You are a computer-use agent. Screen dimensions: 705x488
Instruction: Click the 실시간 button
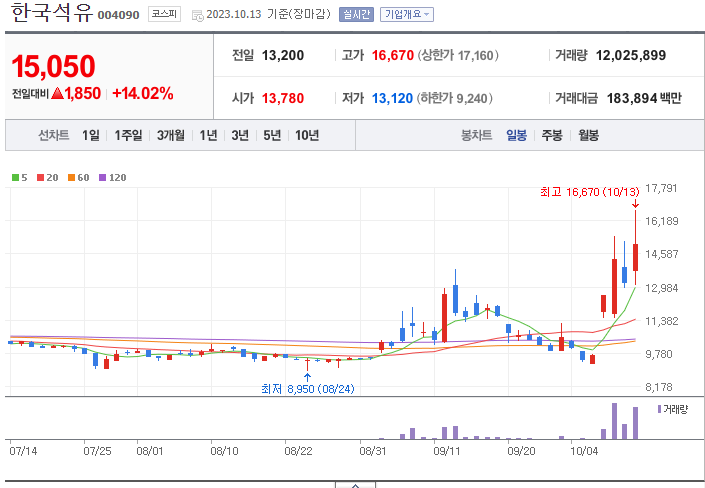[x=356, y=14]
